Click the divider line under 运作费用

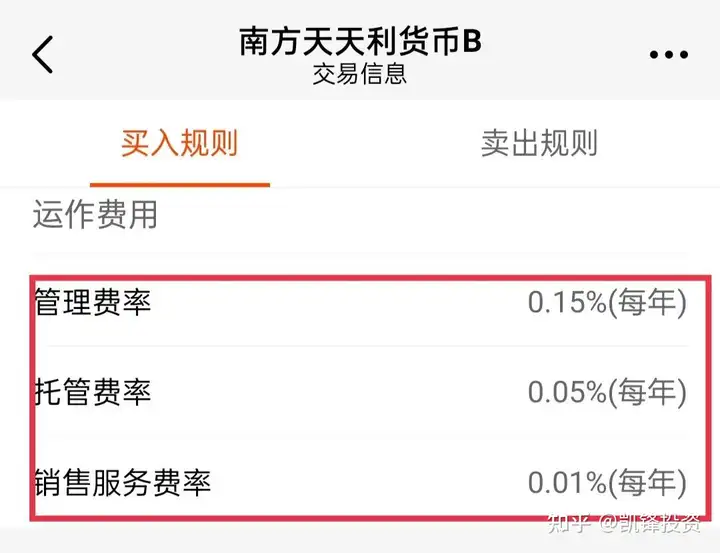pyautogui.click(x=360, y=253)
